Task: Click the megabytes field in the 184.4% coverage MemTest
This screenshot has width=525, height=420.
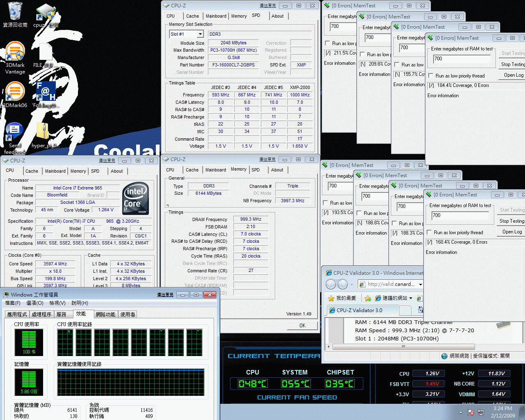Action: [462, 59]
